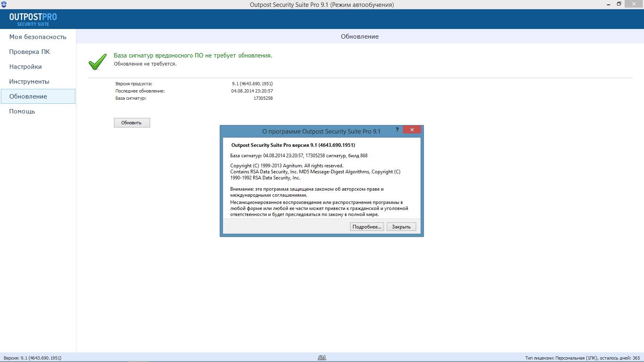Click the Обновить button

coord(132,123)
